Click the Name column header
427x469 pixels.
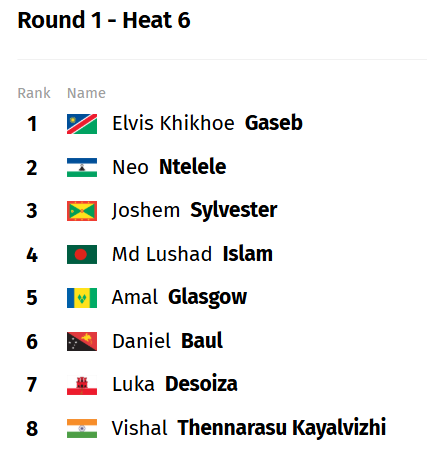(86, 93)
